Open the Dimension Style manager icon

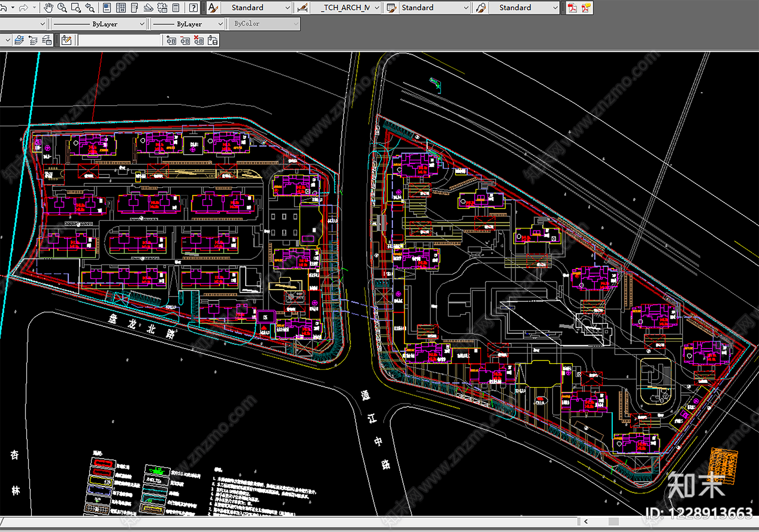point(302,8)
